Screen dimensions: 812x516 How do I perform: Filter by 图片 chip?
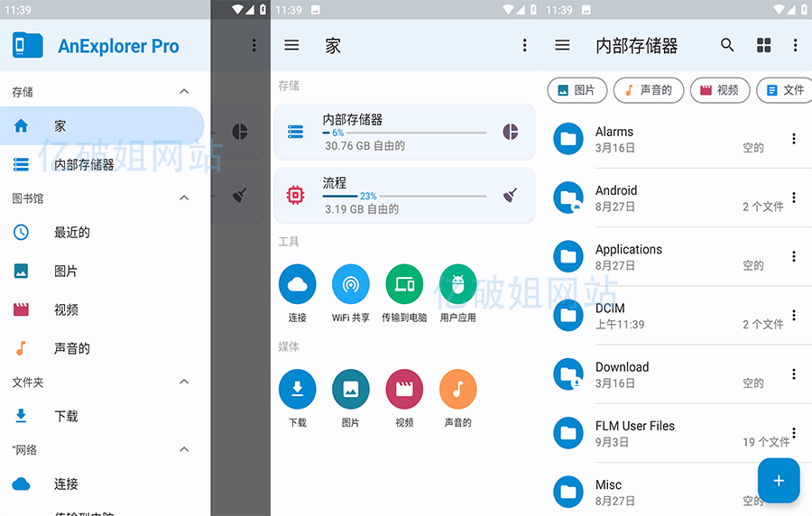577,90
